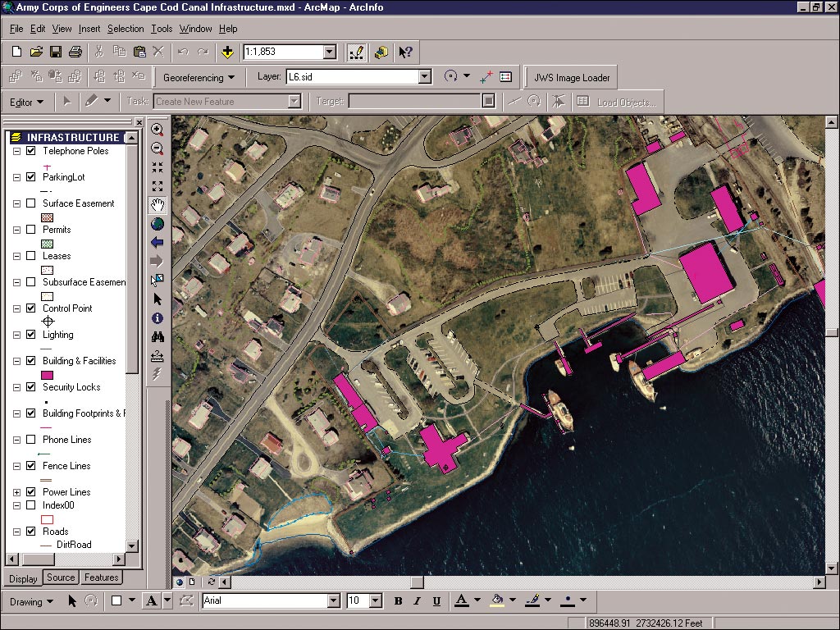840x630 pixels.
Task: Open the Tools menu
Action: point(162,29)
